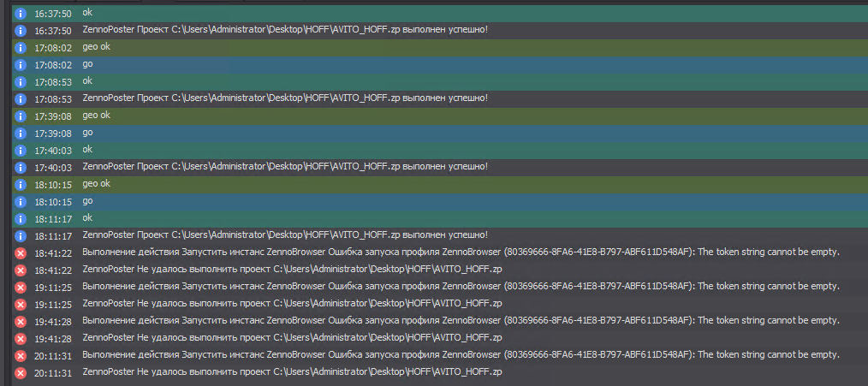Click info icon on 18:11:17 'ok' row
868x386 pixels.
21,219
